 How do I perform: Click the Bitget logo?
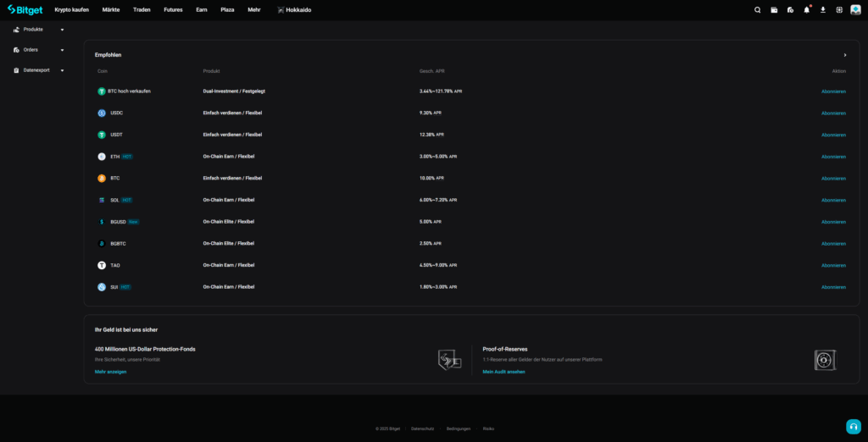pyautogui.click(x=25, y=9)
